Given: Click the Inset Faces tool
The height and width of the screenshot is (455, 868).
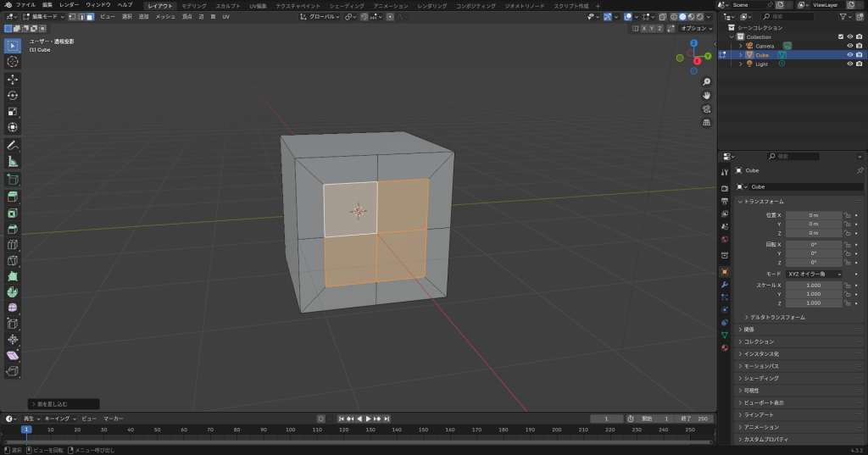Looking at the screenshot, I should pos(13,213).
